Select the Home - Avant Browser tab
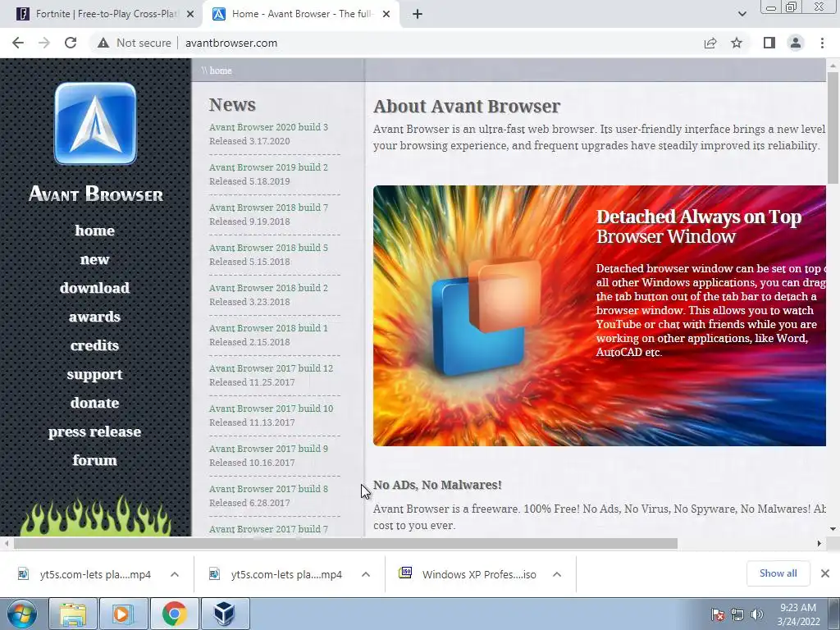The height and width of the screenshot is (630, 840). tap(300, 15)
